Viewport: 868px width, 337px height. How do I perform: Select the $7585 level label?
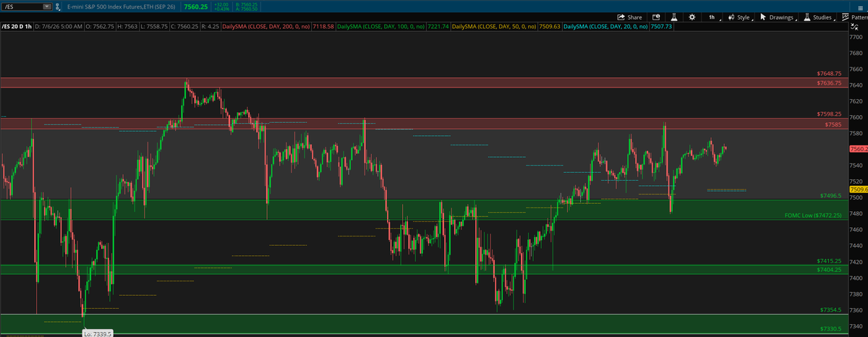pos(833,124)
